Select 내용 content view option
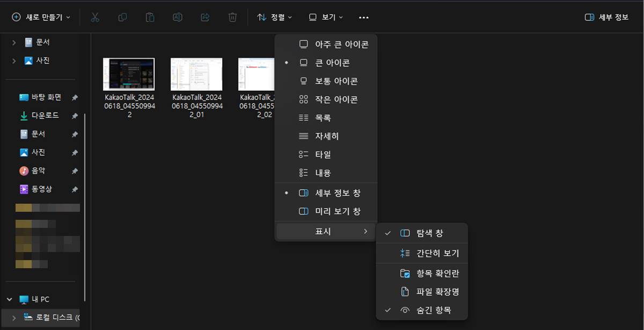 326,173
